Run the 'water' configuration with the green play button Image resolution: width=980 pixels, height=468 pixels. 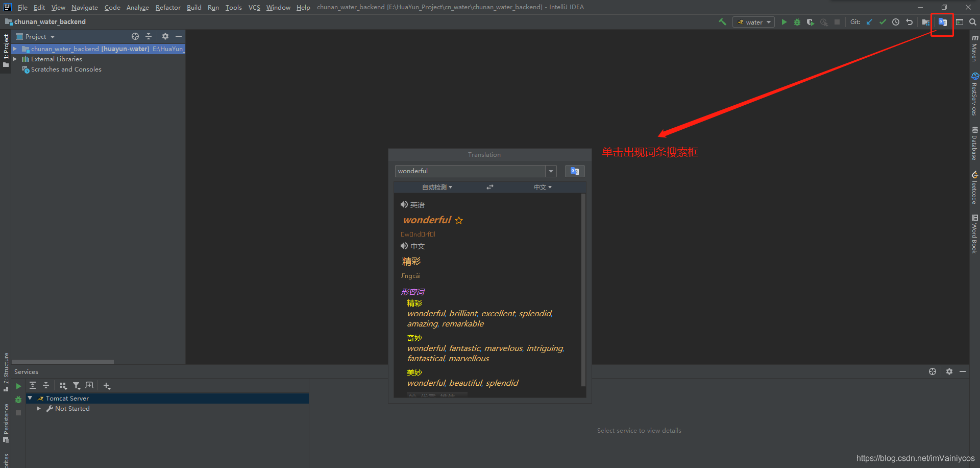coord(784,22)
